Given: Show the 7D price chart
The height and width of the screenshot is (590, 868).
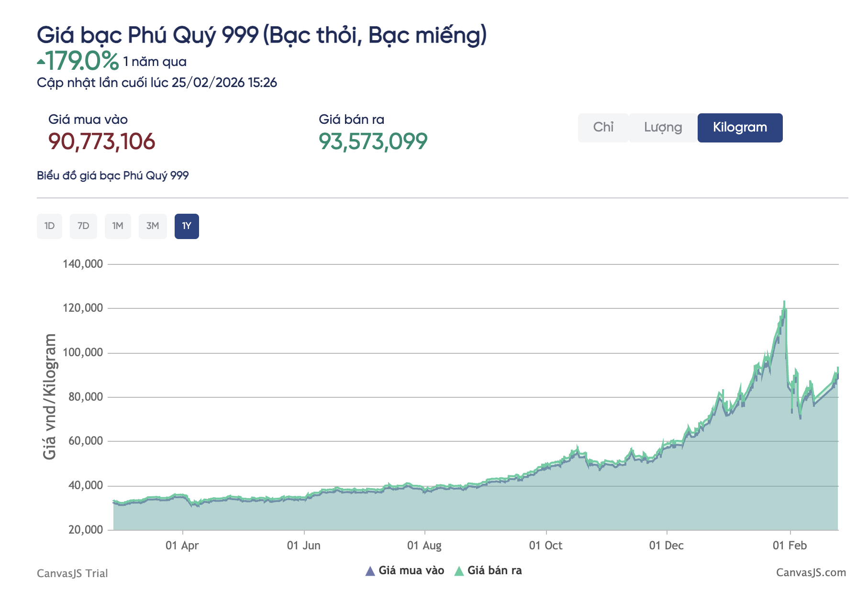Looking at the screenshot, I should [83, 226].
